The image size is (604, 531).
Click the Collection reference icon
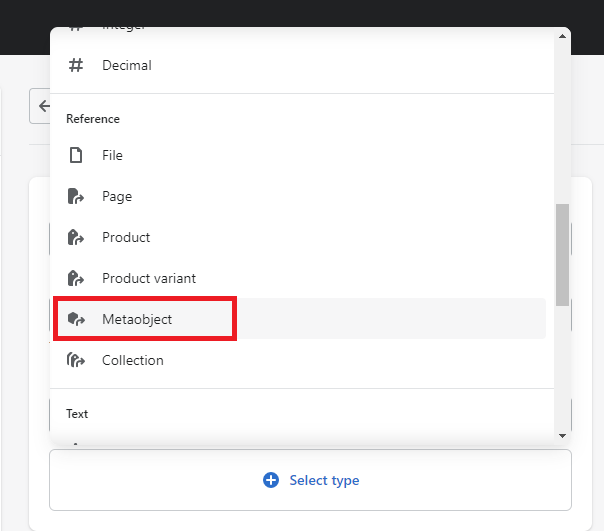[x=76, y=360]
